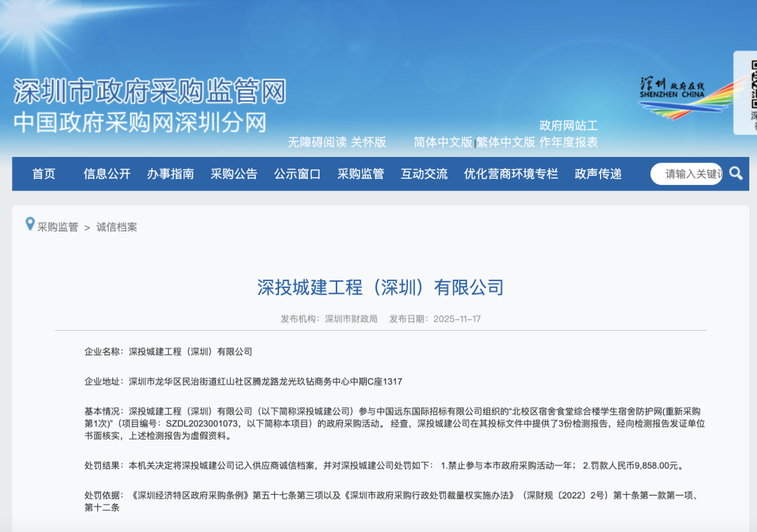Viewport: 757px width, 532px height.
Task: Open 优化营商环境专栏 navigation item
Action: tap(511, 174)
